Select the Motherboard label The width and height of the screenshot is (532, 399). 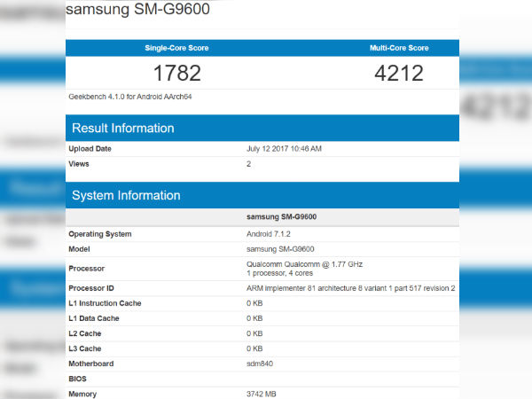tap(91, 364)
